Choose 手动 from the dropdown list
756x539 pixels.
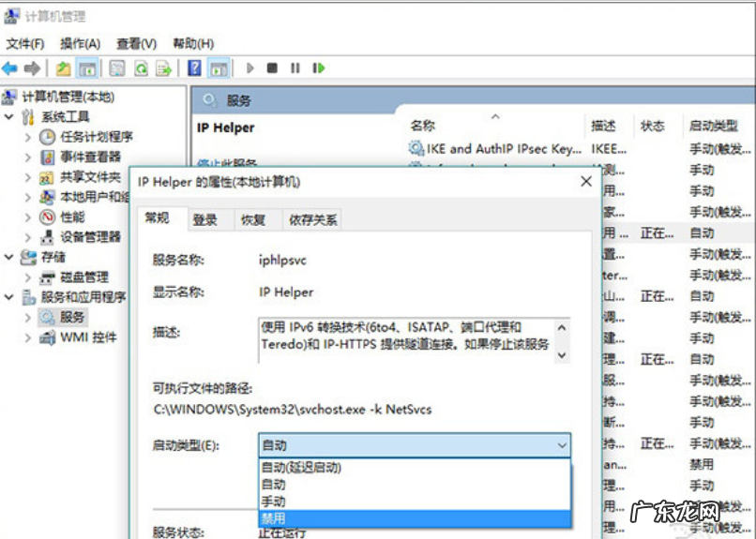point(415,502)
